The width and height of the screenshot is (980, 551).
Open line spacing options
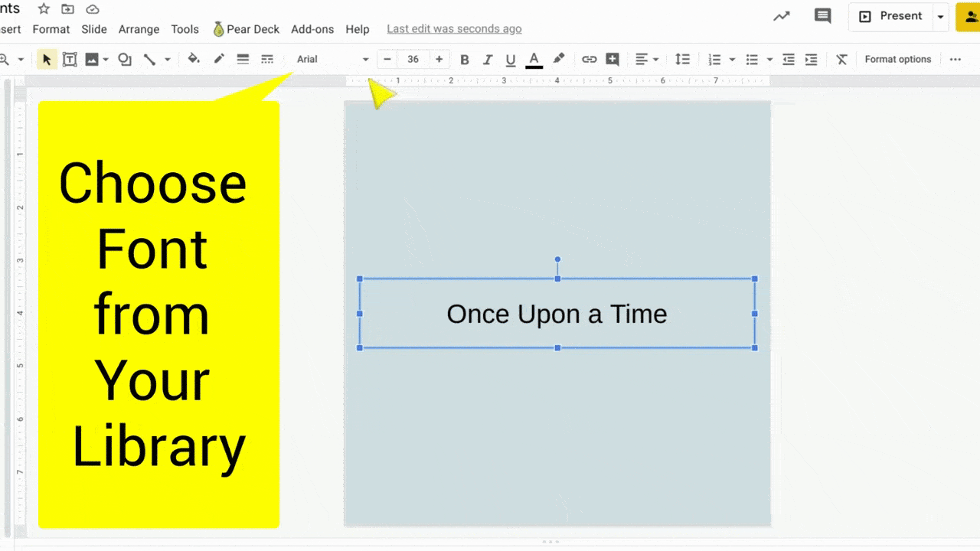(682, 59)
